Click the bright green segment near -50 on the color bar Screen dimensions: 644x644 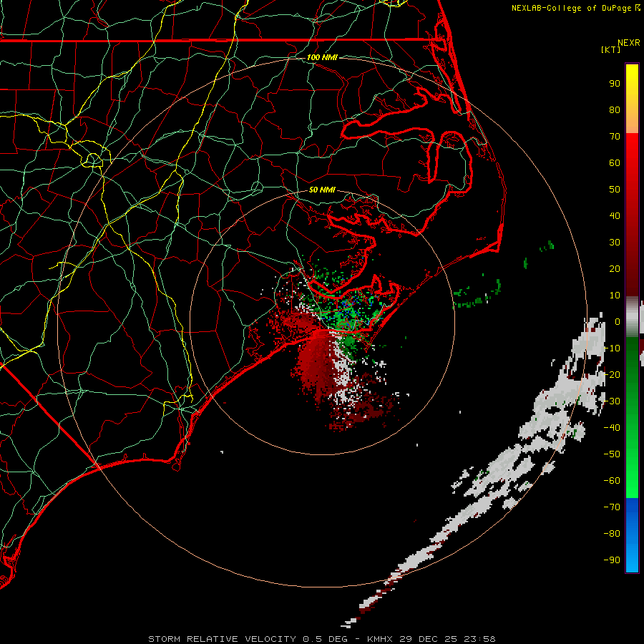click(632, 454)
